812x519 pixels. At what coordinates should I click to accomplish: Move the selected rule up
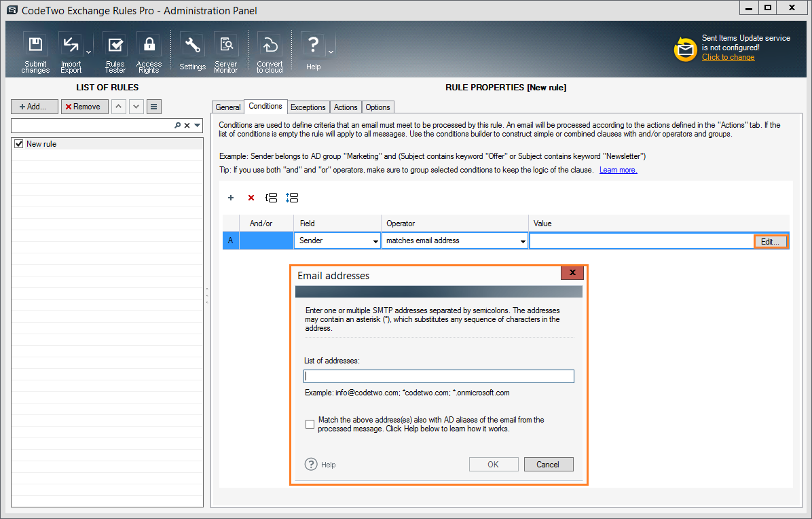tap(119, 107)
